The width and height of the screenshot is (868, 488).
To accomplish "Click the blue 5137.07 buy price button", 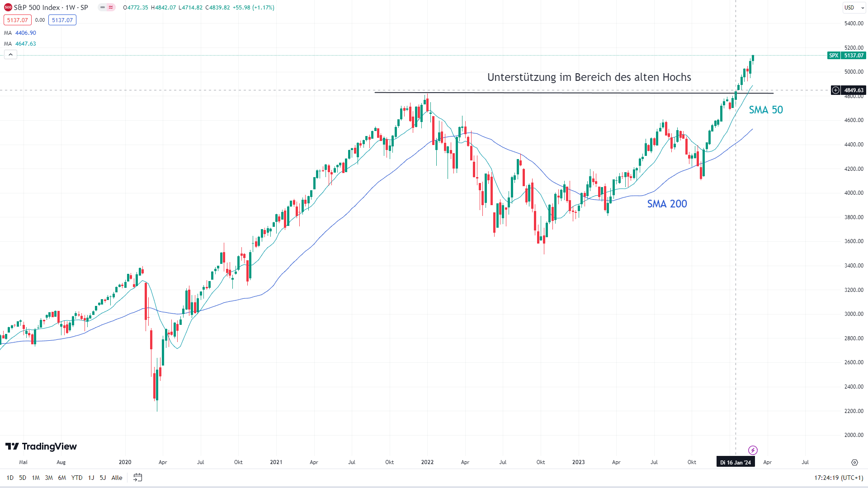I will (62, 20).
